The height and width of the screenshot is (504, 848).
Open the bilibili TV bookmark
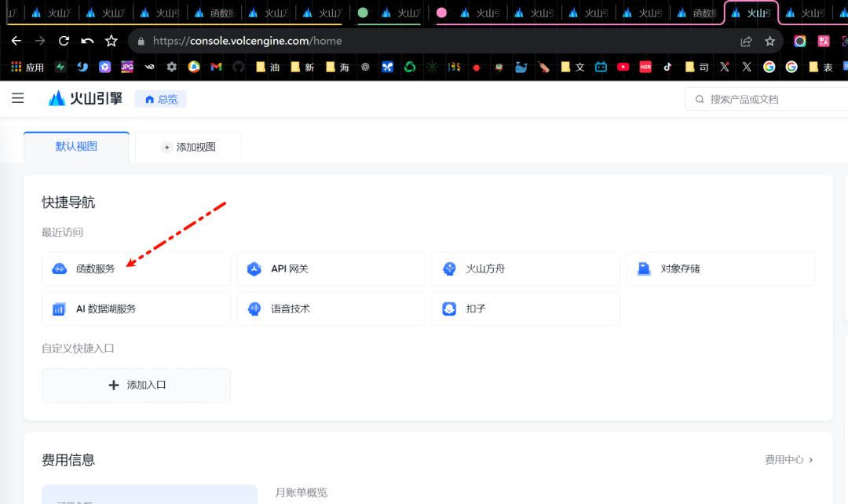(601, 67)
